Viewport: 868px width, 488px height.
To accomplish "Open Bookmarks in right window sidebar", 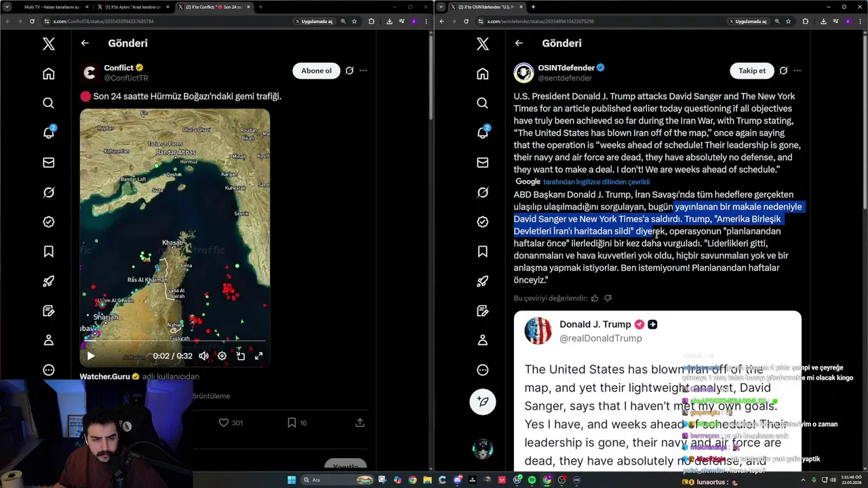I will pyautogui.click(x=482, y=251).
